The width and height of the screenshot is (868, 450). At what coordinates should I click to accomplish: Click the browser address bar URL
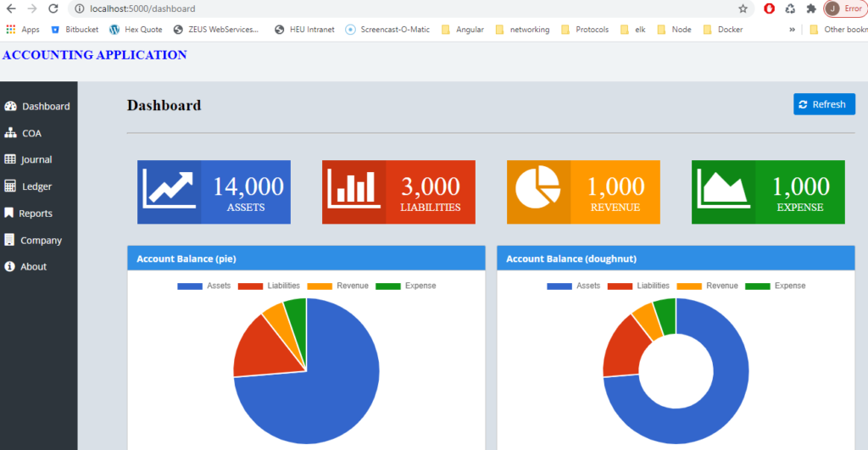pyautogui.click(x=142, y=8)
